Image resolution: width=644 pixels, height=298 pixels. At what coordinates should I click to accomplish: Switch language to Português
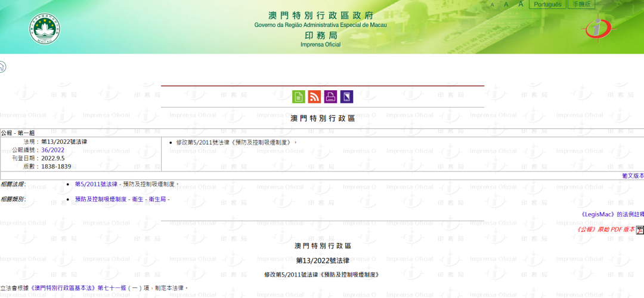[547, 4]
